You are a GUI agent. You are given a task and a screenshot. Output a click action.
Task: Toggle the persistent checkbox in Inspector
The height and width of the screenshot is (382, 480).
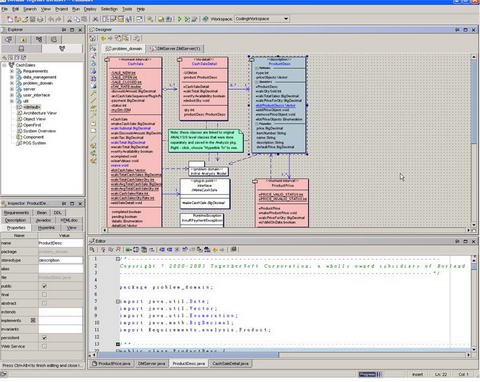click(44, 338)
